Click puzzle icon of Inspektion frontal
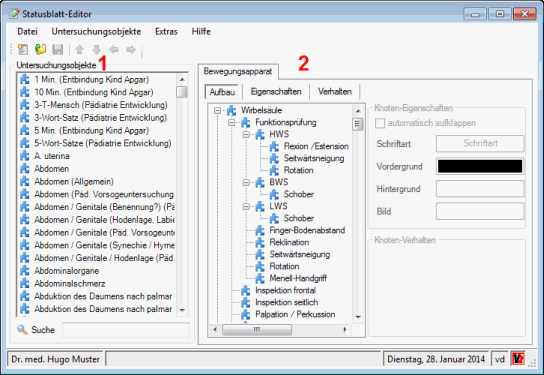544x375 pixels. 246,290
